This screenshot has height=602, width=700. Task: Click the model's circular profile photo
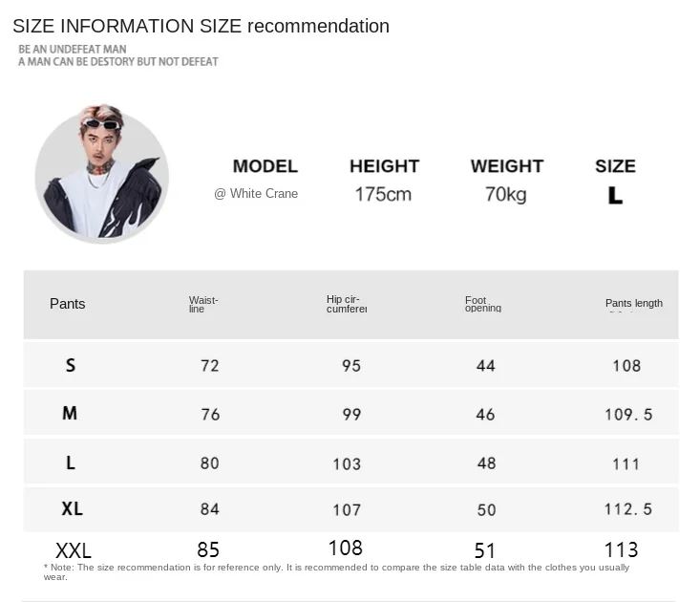coord(101,176)
